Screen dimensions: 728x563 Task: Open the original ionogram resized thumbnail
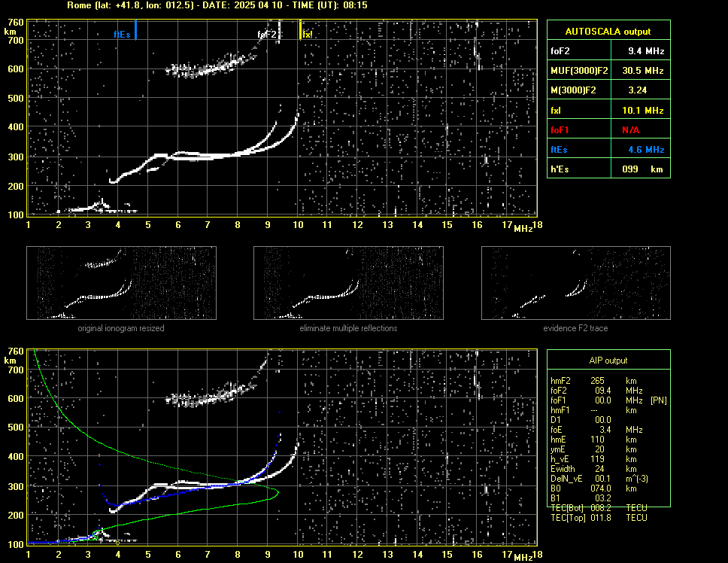[x=121, y=283]
